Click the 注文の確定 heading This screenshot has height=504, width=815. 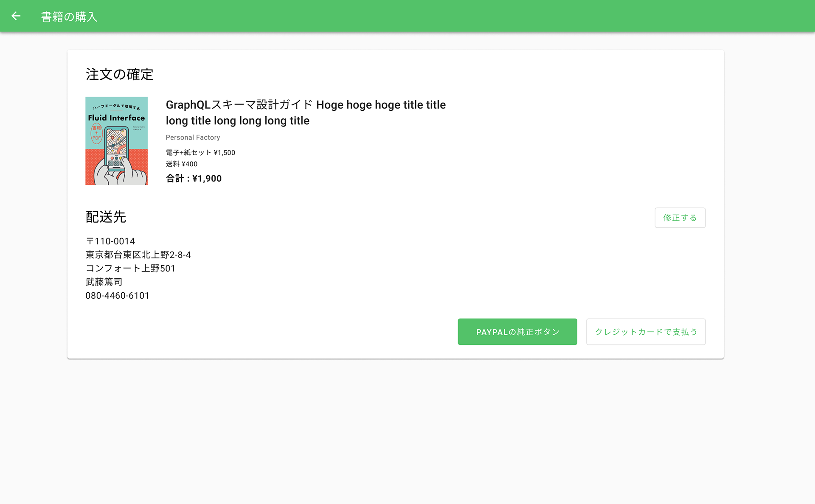[x=119, y=74]
